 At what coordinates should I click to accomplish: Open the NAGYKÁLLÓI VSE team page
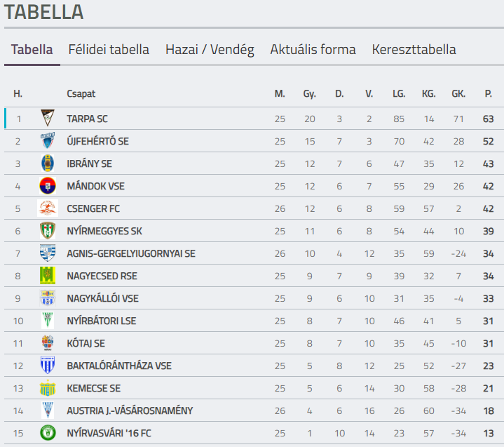[x=102, y=298]
